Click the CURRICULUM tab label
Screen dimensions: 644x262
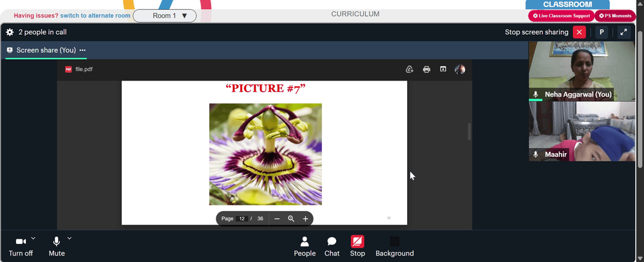tap(355, 14)
